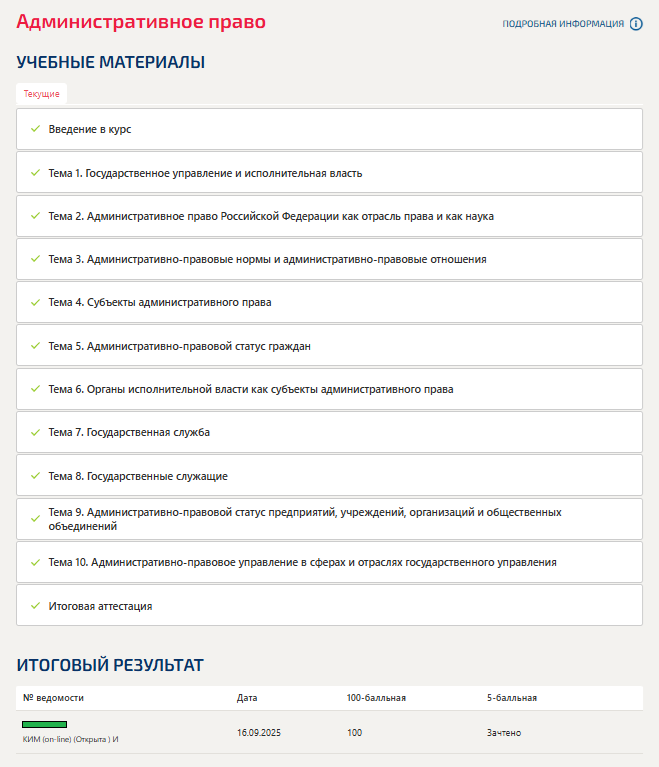This screenshot has height=767, width=659.
Task: Click the checkmark icon beside Тема 10
Action: (35, 562)
